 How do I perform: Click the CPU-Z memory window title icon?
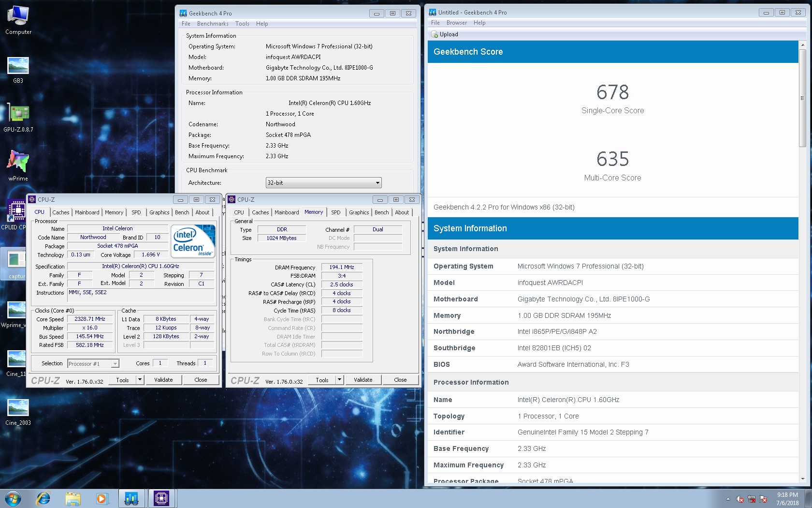(232, 199)
